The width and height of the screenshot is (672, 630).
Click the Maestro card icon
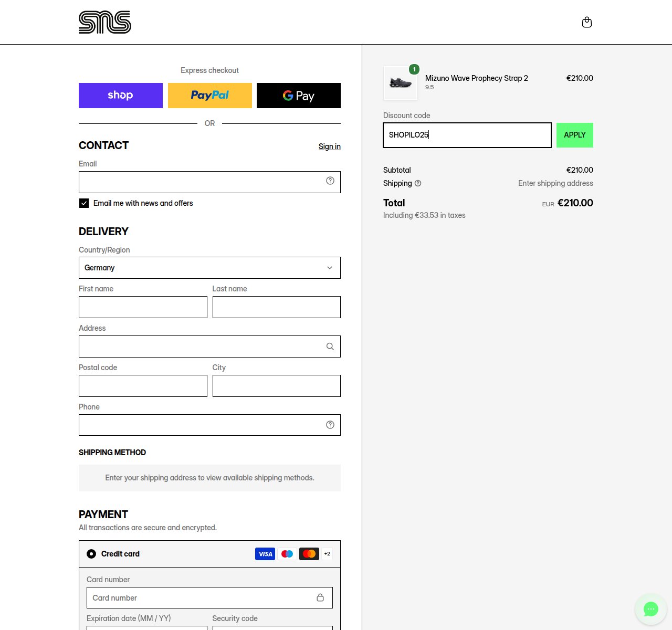287,554
